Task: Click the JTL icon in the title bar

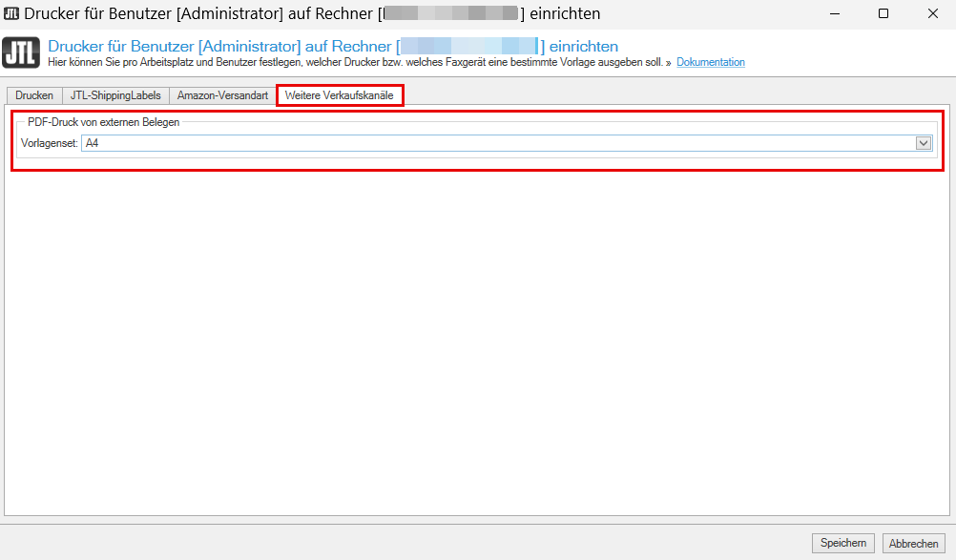Action: click(x=12, y=13)
